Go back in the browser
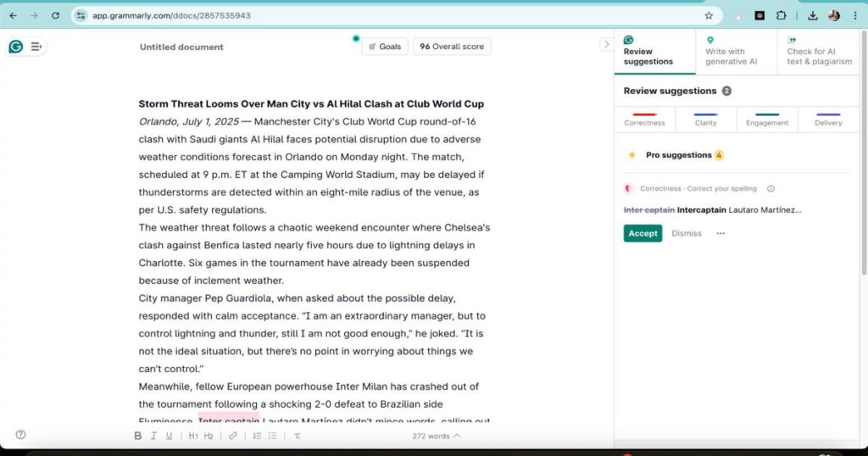 (x=14, y=15)
